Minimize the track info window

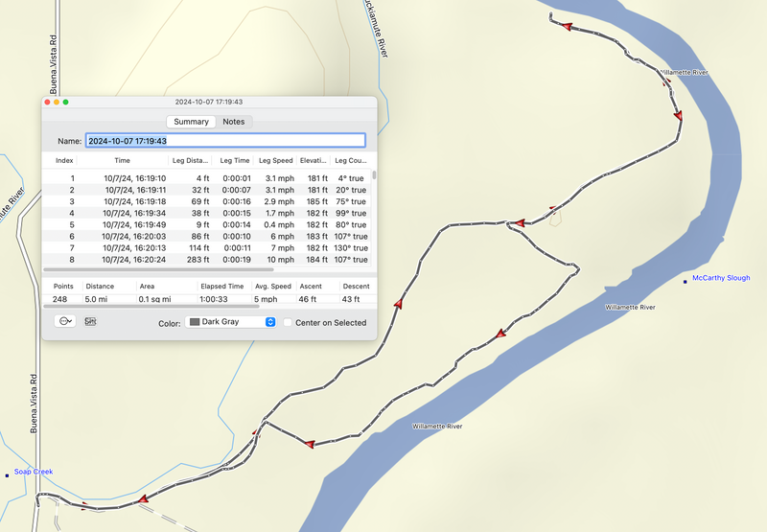57,102
